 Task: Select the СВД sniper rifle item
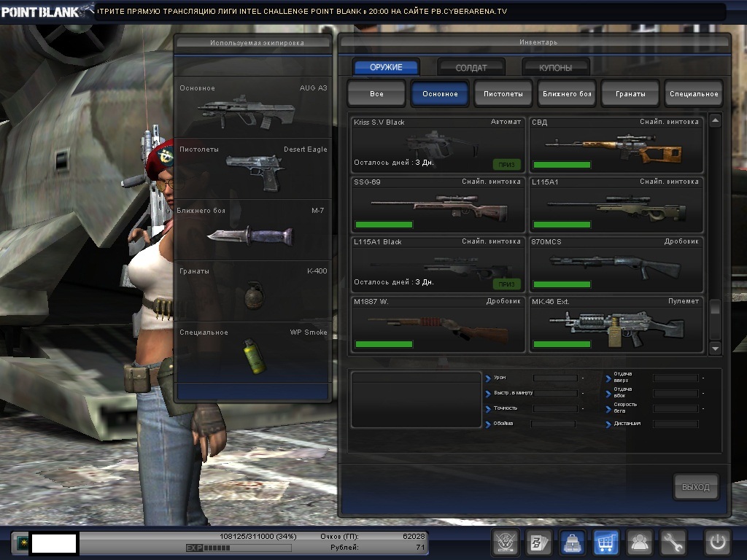(x=616, y=144)
